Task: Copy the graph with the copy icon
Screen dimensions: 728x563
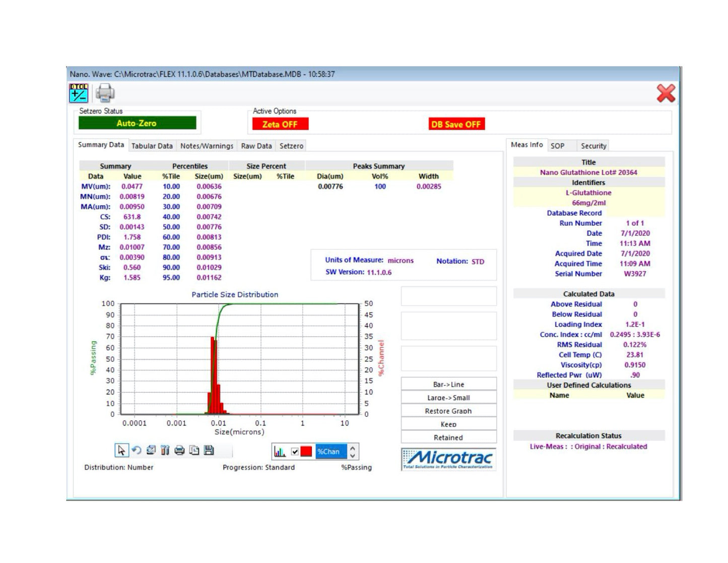Action: [x=194, y=451]
